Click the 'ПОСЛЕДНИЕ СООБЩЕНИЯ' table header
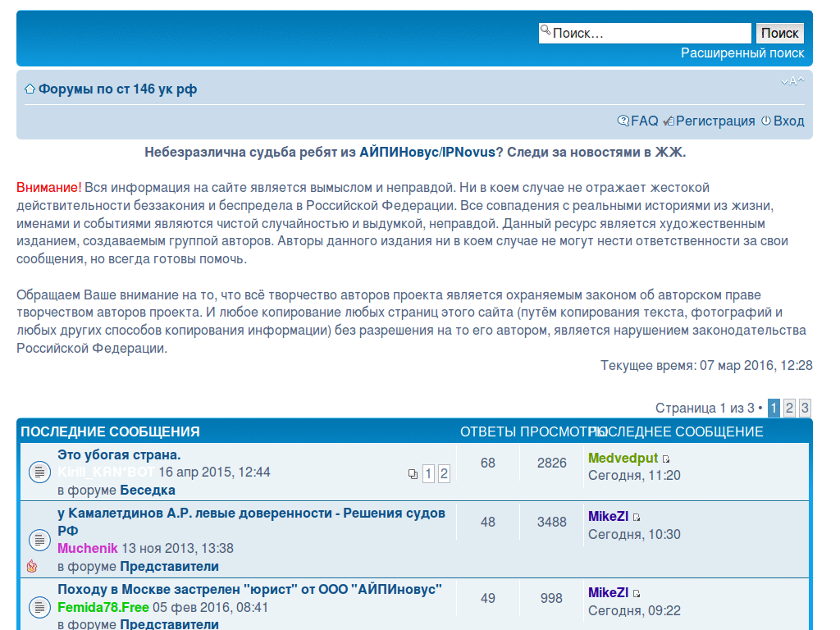 point(110,431)
